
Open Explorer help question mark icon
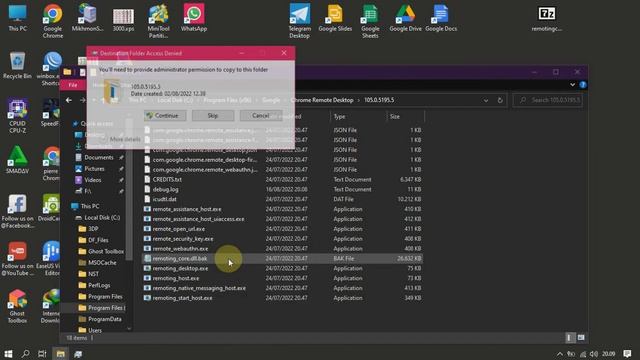point(582,85)
